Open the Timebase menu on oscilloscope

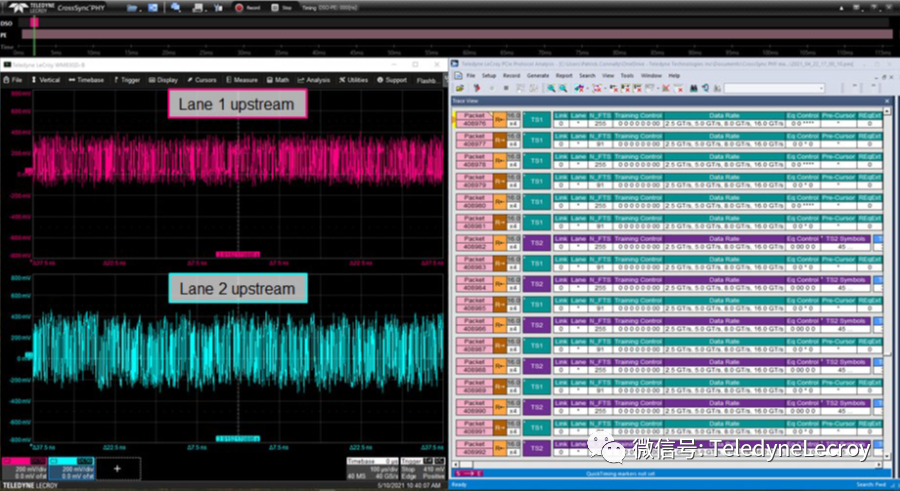87,80
